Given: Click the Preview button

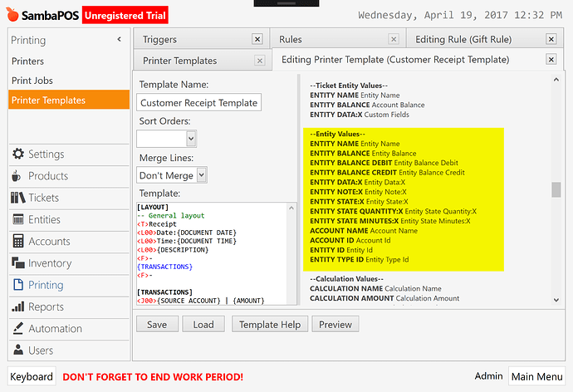Looking at the screenshot, I should pos(335,325).
